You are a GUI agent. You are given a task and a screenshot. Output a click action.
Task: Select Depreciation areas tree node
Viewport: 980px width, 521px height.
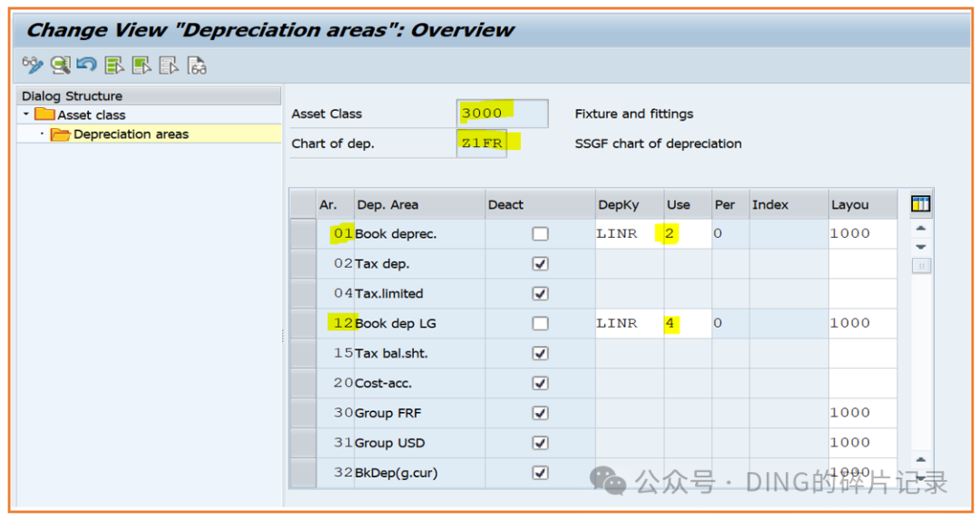coord(131,133)
